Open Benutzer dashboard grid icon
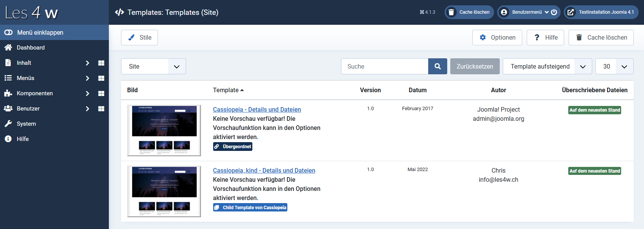Viewport: 644px width, 229px height. 101,109
